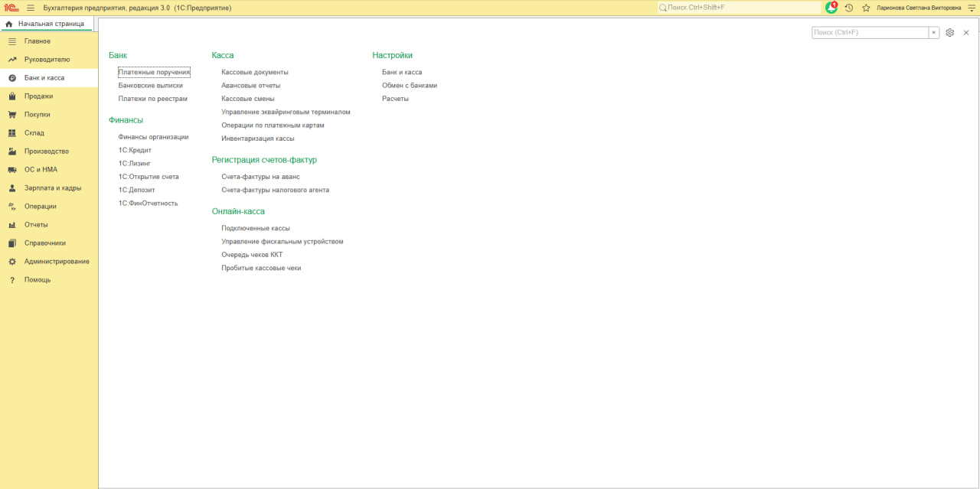The image size is (980, 489).
Task: Open the hamburger main menu icon
Action: pyautogui.click(x=31, y=8)
